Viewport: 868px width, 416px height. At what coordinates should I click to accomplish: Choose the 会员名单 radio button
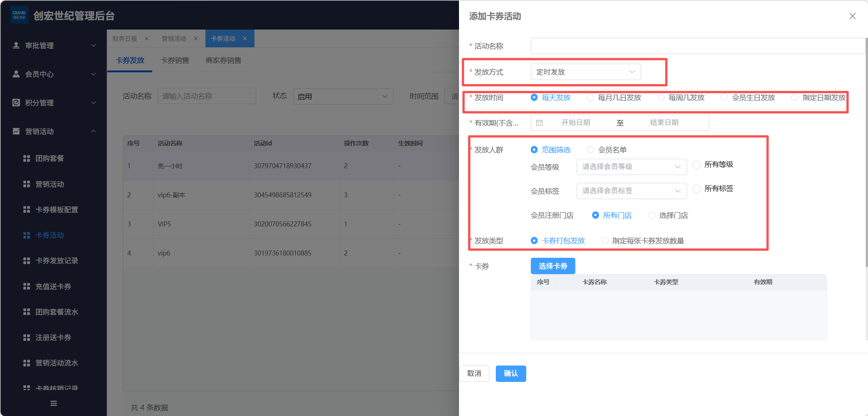(590, 150)
